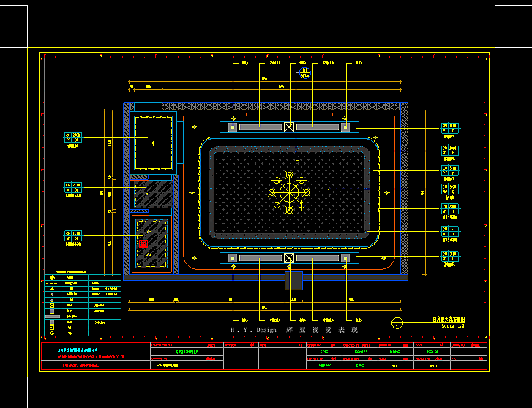Click the drawing title circle left of Scale text

click(x=397, y=323)
